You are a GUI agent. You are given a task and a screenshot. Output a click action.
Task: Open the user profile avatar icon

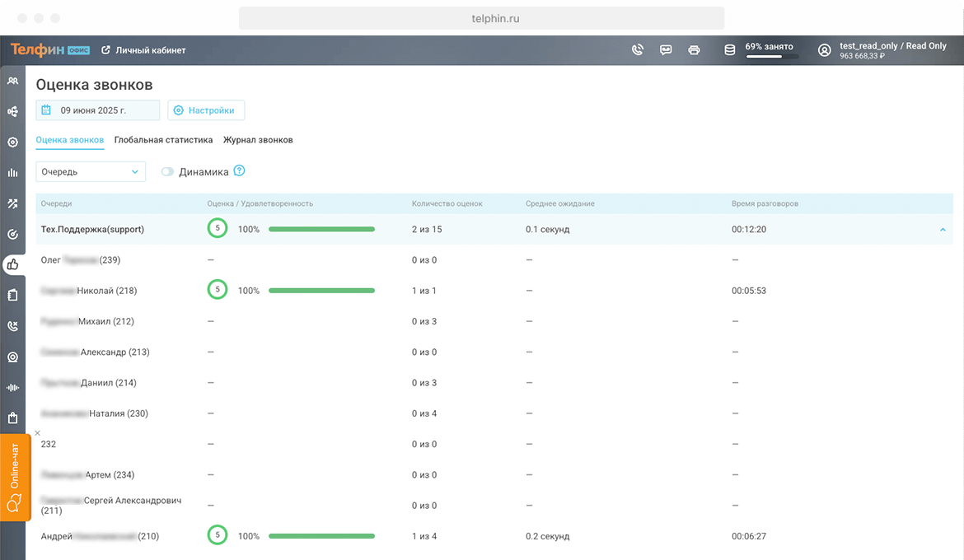824,50
